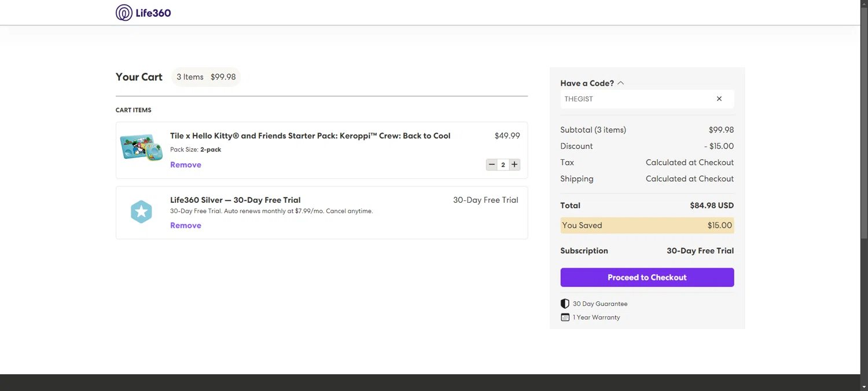Viewport: 868px width, 391px height.
Task: Collapse the Have a Code? section
Action: (621, 83)
